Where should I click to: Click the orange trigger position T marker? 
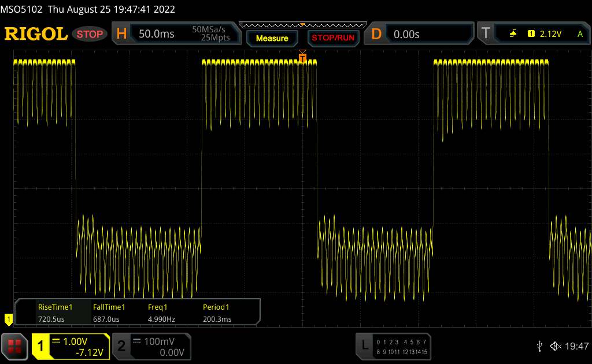pos(302,55)
